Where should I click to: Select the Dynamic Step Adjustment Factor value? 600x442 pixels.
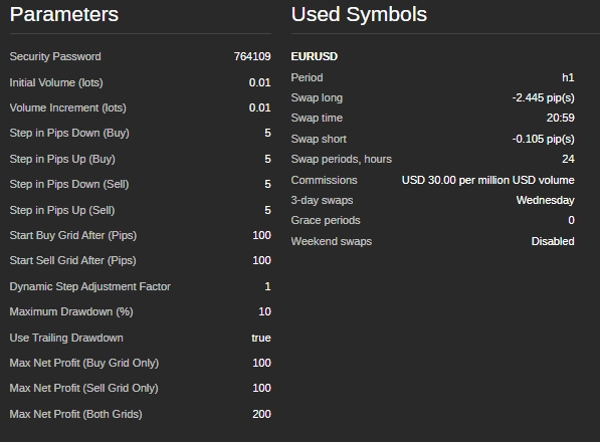pos(267,287)
